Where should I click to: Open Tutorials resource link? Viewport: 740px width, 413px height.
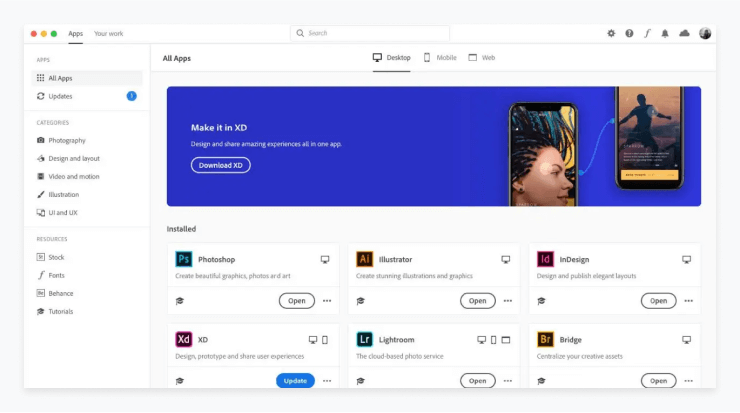(x=55, y=312)
